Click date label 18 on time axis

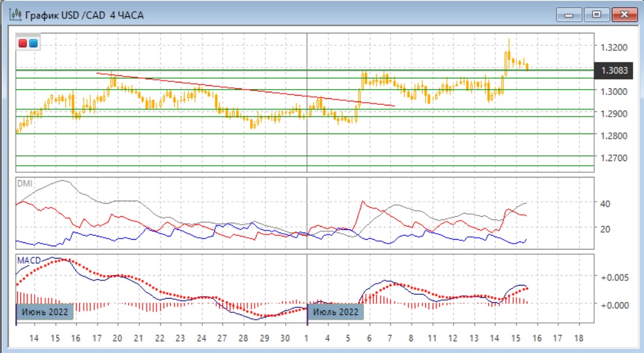pos(579,338)
